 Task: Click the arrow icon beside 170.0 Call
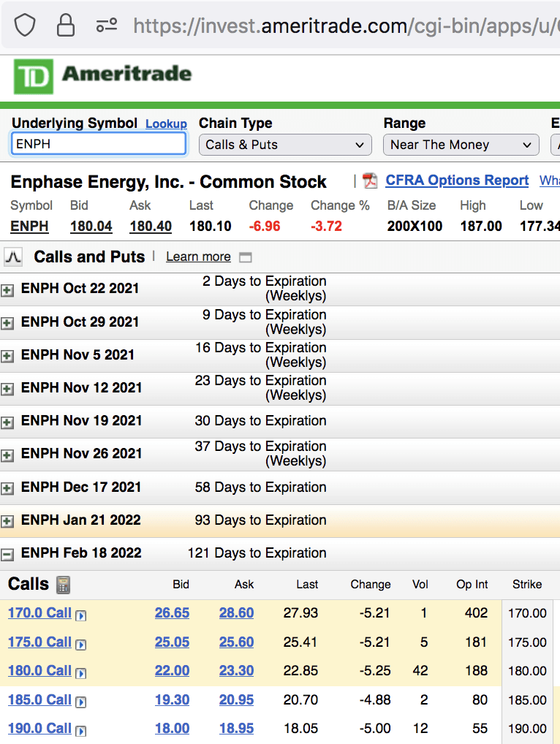tap(81, 615)
